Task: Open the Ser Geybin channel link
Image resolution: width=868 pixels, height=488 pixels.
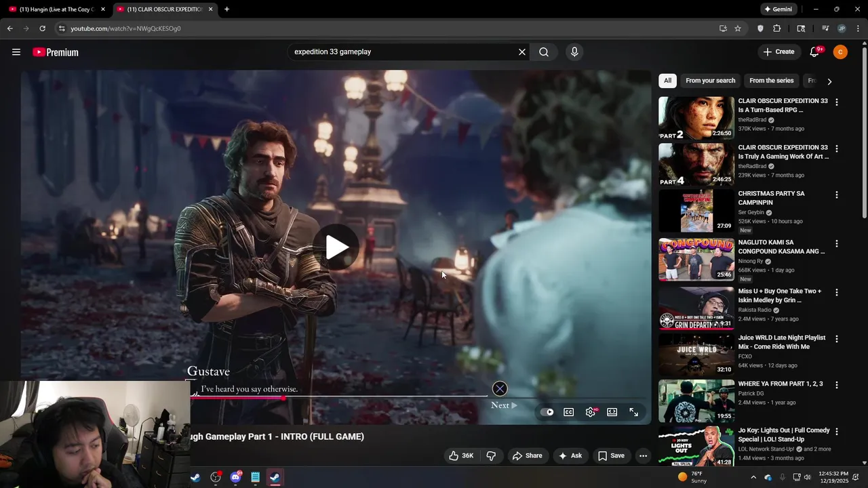Action: (751, 212)
